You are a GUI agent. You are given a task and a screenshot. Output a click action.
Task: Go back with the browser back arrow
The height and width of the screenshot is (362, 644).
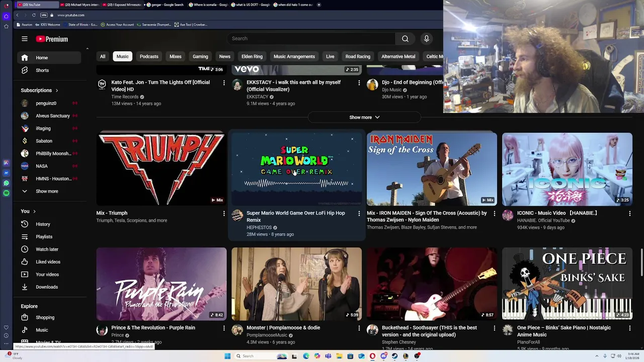coord(17,15)
